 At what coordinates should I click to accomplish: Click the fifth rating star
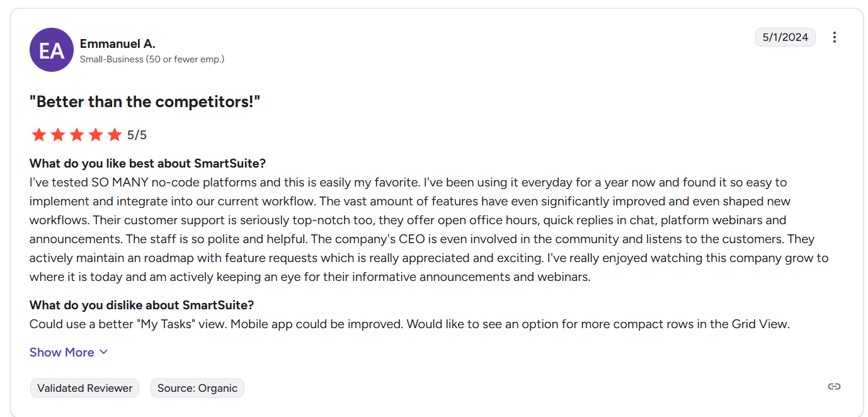coord(115,135)
